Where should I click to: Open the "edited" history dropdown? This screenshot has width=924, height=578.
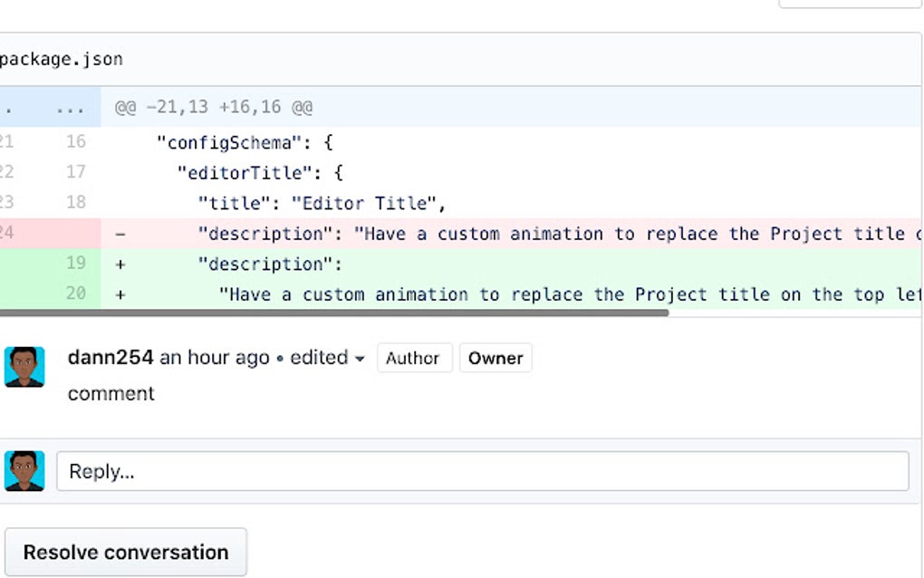pyautogui.click(x=327, y=358)
